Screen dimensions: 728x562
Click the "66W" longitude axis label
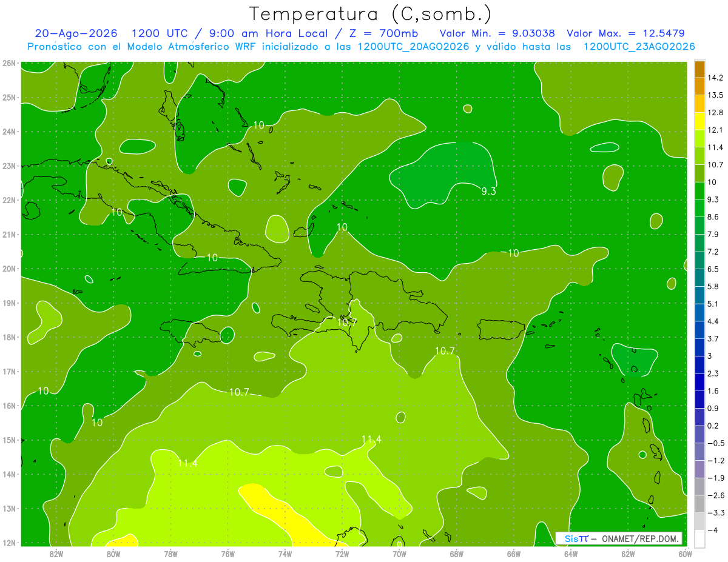tap(513, 554)
